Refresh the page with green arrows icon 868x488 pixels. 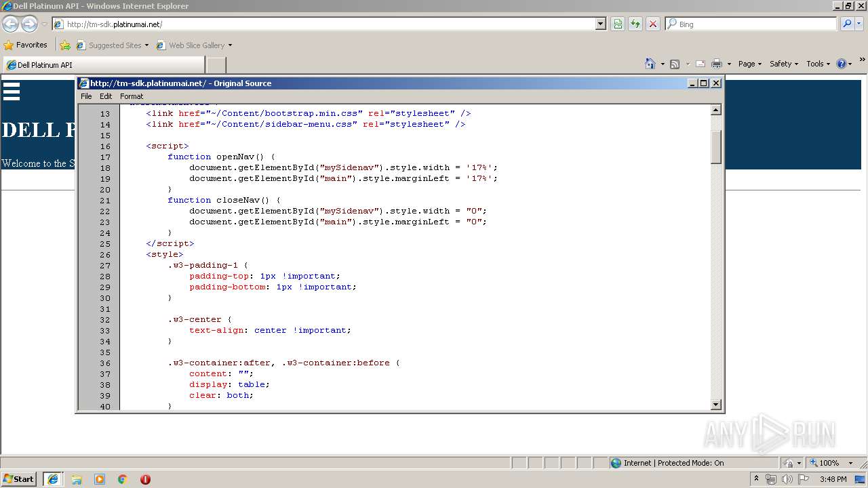(635, 24)
